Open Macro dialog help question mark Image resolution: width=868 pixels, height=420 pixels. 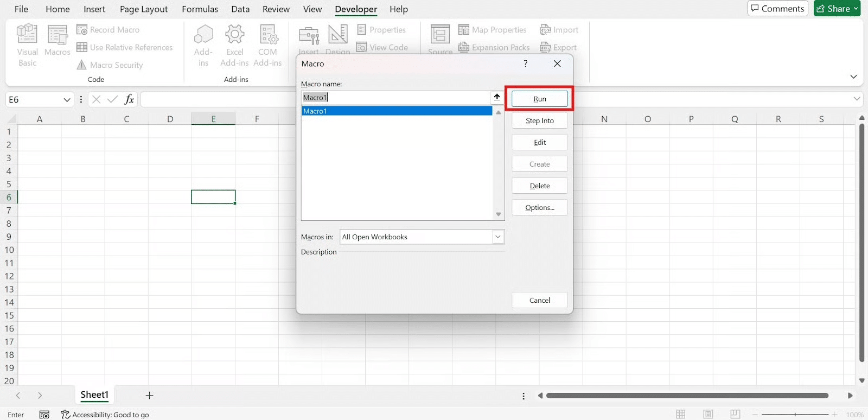pyautogui.click(x=525, y=63)
